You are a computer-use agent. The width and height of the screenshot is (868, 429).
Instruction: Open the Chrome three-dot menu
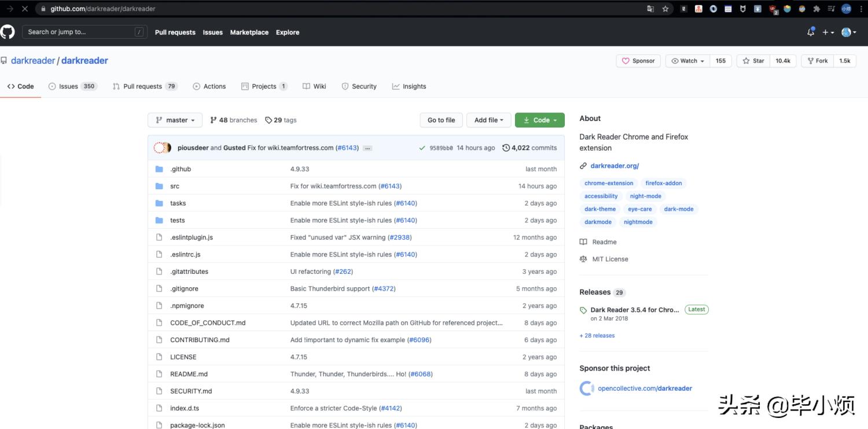point(860,9)
